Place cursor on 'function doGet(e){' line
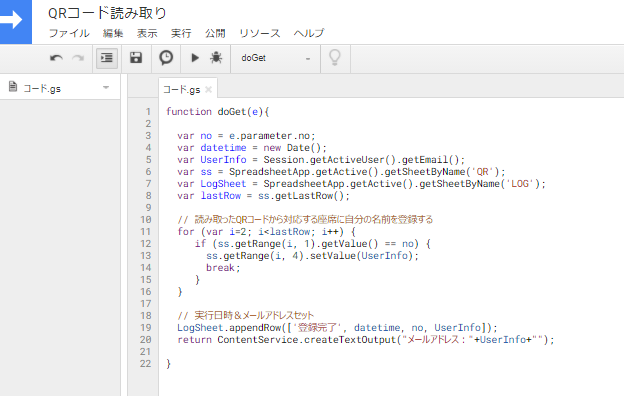Image resolution: width=624 pixels, height=396 pixels. click(x=218, y=112)
